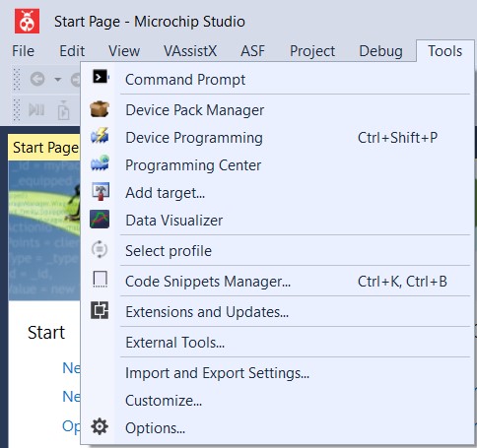Open Data Visualizer from Tools menu
477x448 pixels.
(x=276, y=221)
